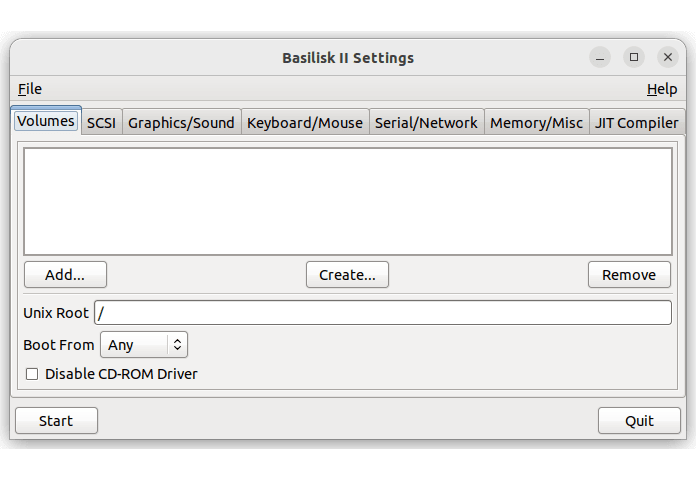Click the Quit button

tap(639, 420)
